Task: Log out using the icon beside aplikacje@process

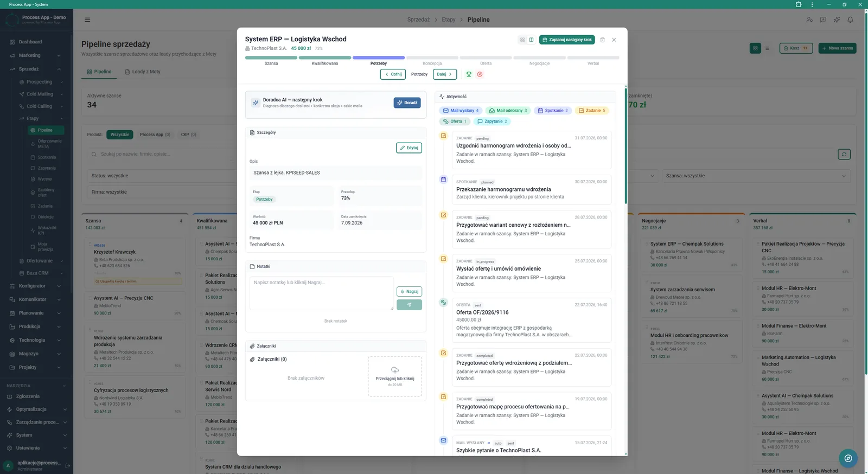Action: point(68,465)
